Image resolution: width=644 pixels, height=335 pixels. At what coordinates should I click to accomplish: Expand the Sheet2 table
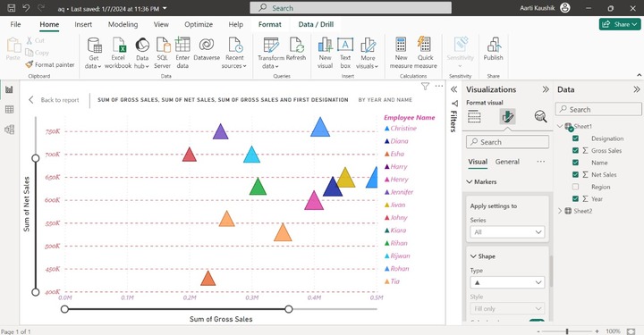(560, 211)
